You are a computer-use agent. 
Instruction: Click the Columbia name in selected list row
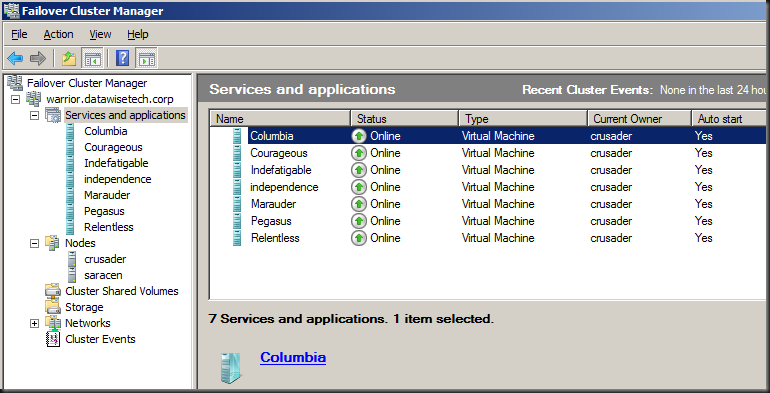point(272,136)
